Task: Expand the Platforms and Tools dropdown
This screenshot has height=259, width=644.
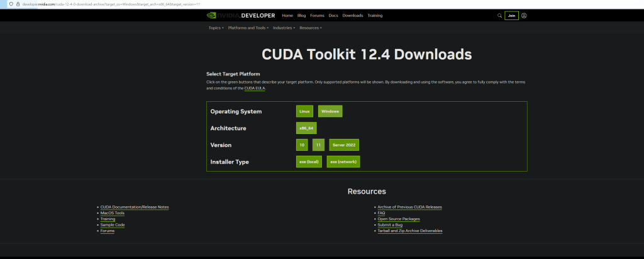Action: [x=248, y=28]
